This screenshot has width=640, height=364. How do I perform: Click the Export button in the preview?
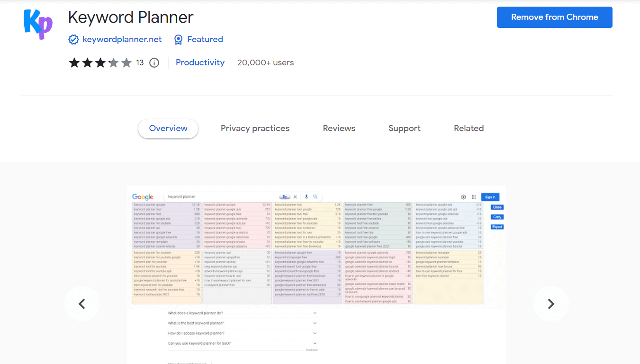497,227
